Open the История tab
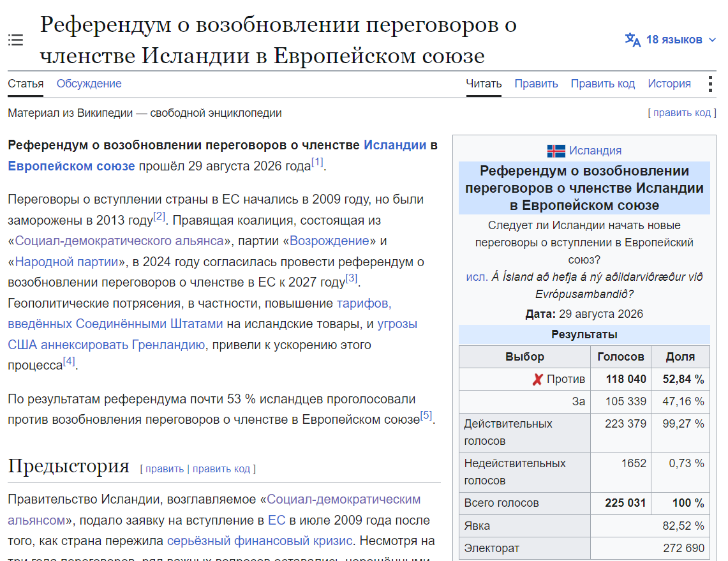 pyautogui.click(x=669, y=84)
